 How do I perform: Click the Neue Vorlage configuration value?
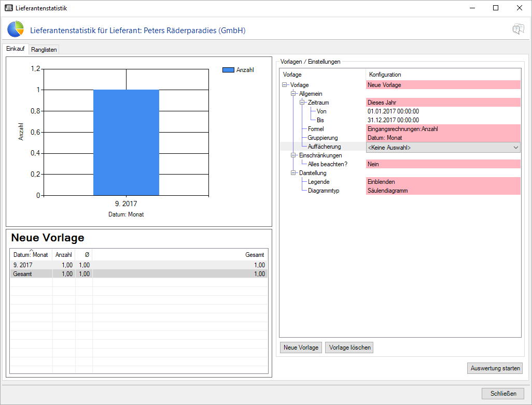click(443, 85)
